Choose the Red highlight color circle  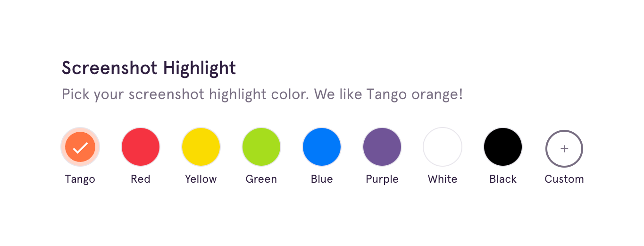(x=141, y=147)
